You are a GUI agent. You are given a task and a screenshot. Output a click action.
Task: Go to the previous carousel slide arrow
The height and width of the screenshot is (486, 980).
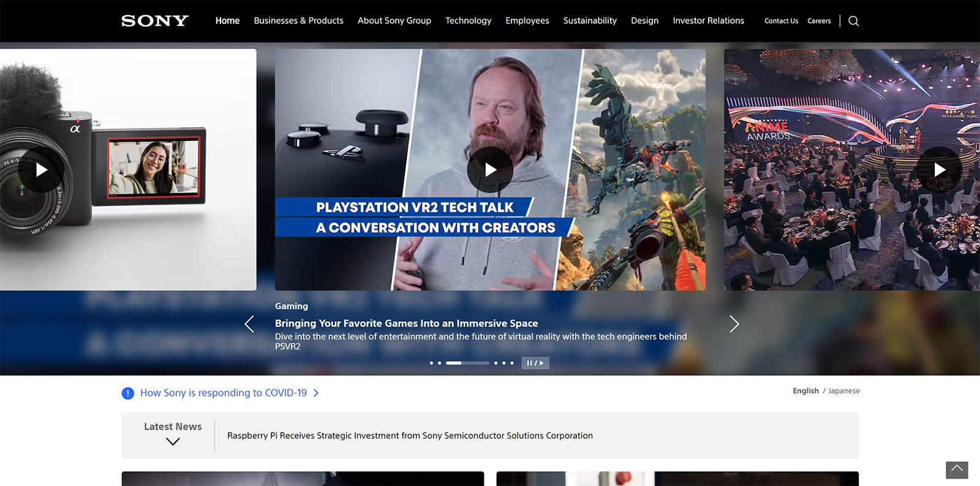[249, 324]
